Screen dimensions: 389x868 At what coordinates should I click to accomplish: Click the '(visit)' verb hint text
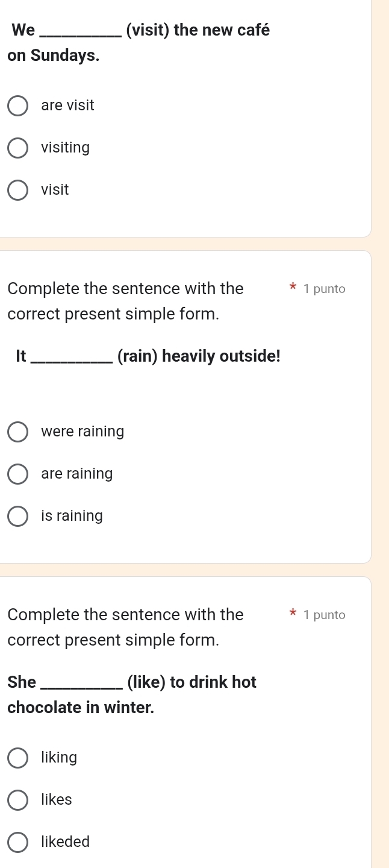coord(148,30)
